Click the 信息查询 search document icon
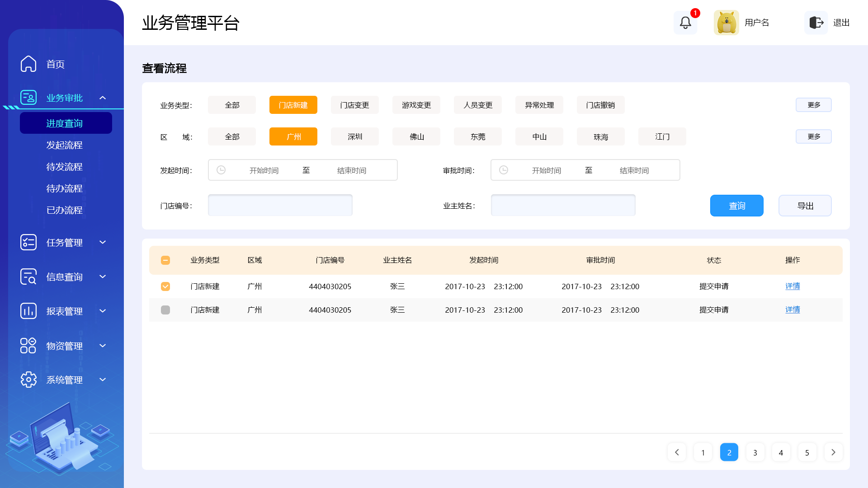868x488 pixels. [28, 277]
